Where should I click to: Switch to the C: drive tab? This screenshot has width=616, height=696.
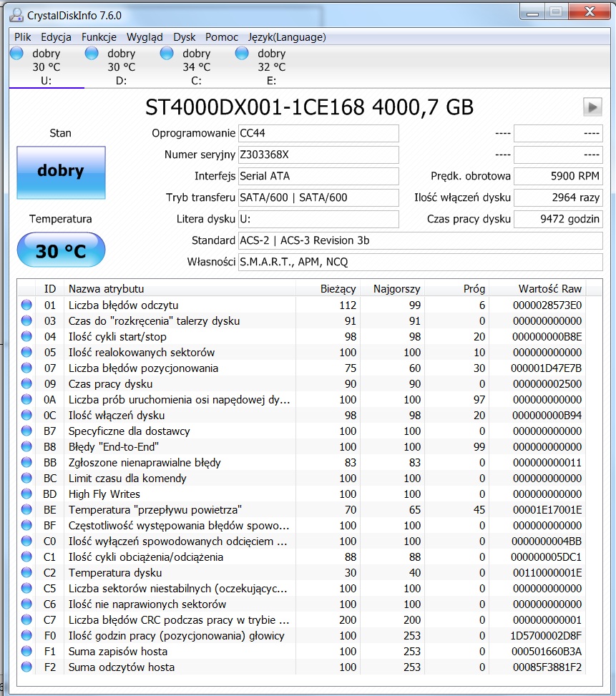196,67
